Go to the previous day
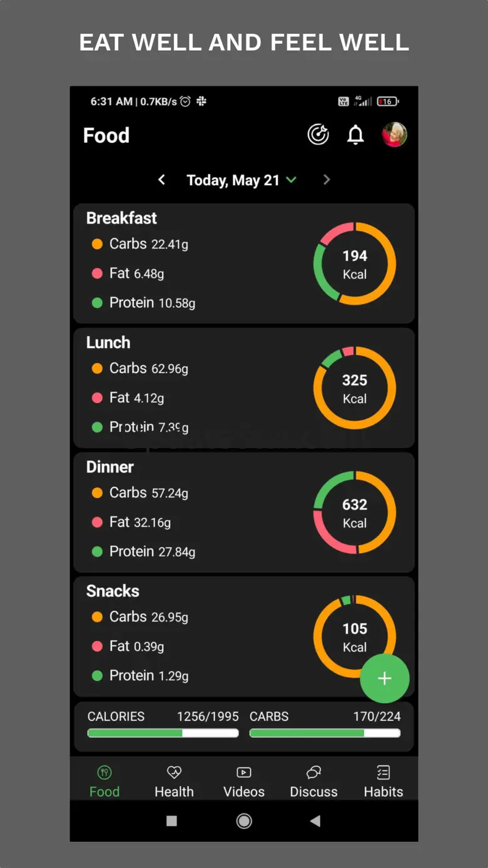Screen dimensions: 488x868 pyautogui.click(x=161, y=180)
